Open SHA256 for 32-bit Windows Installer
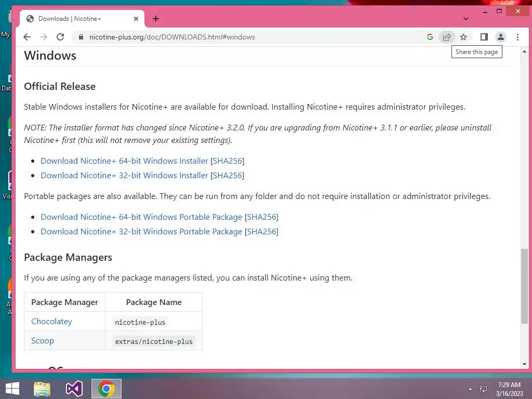This screenshot has height=399, width=532. click(228, 176)
